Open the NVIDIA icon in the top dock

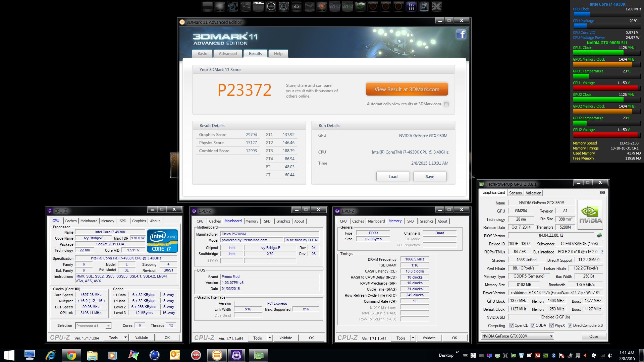(x=360, y=6)
